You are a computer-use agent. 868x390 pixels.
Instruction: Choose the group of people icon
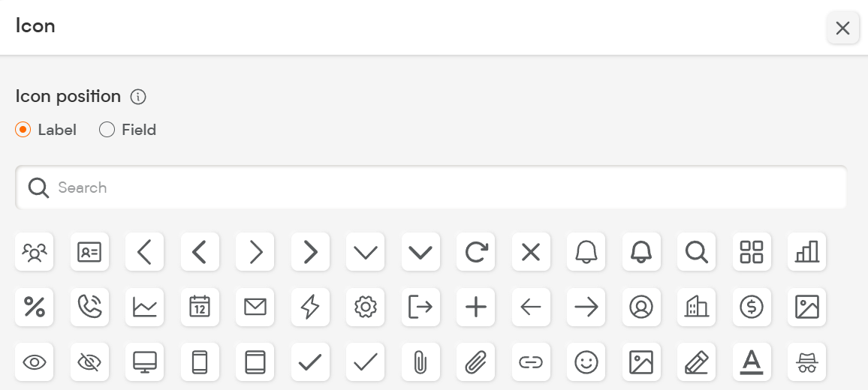(35, 252)
